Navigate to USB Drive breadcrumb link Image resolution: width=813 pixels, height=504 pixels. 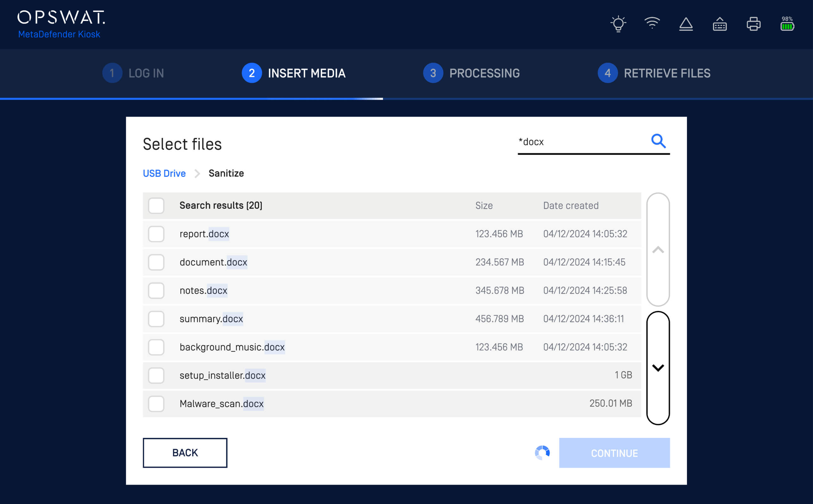click(x=164, y=173)
